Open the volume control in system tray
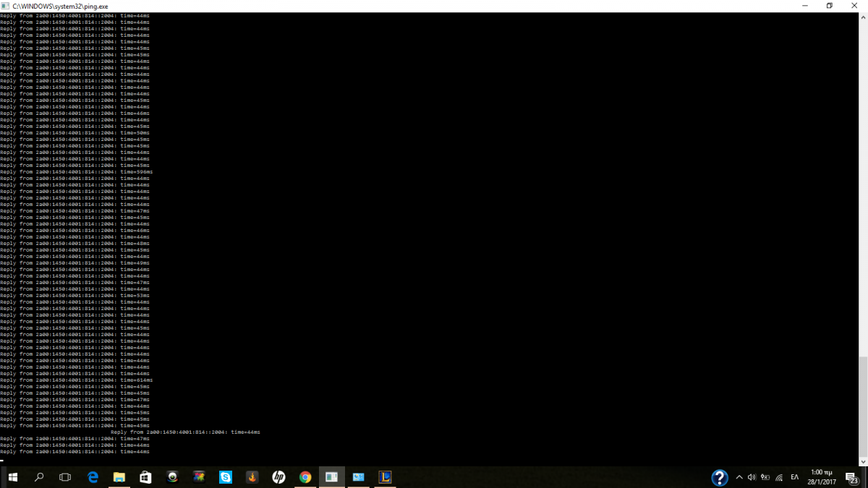This screenshot has width=868, height=488. 752,477
